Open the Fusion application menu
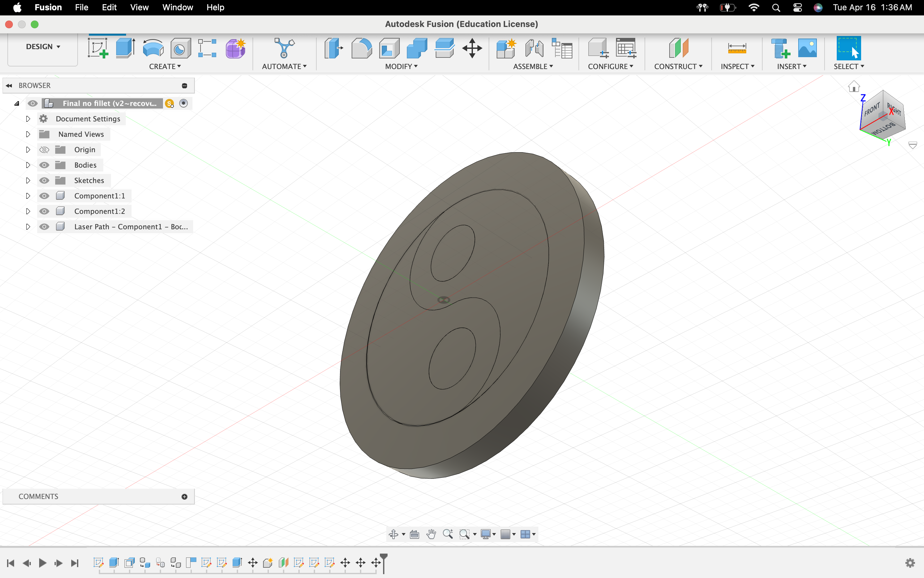Image resolution: width=924 pixels, height=578 pixels. (x=48, y=7)
